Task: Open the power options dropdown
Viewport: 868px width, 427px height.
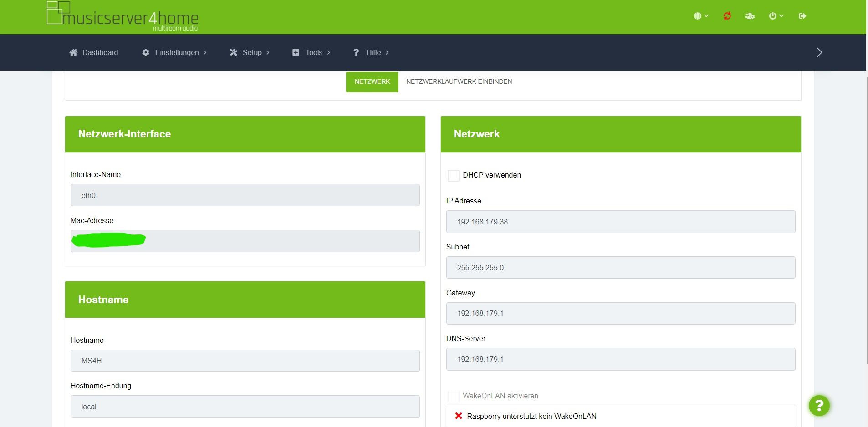Action: [x=776, y=16]
